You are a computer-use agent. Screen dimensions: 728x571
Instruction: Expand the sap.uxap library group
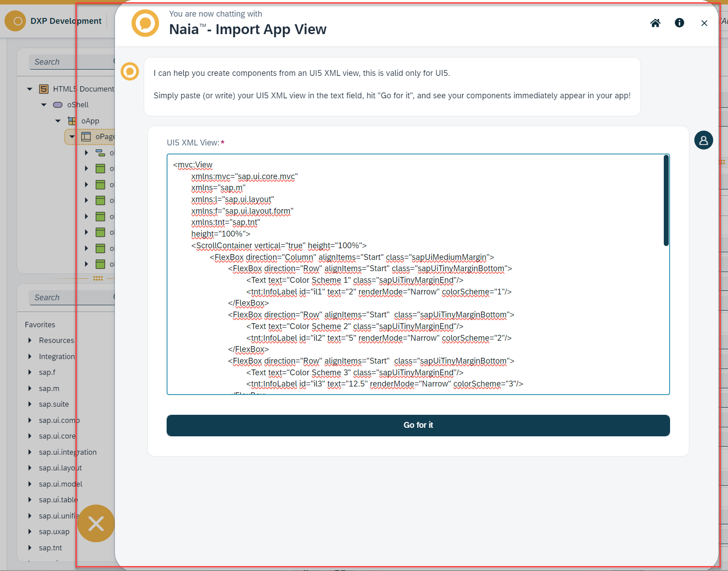[30, 531]
